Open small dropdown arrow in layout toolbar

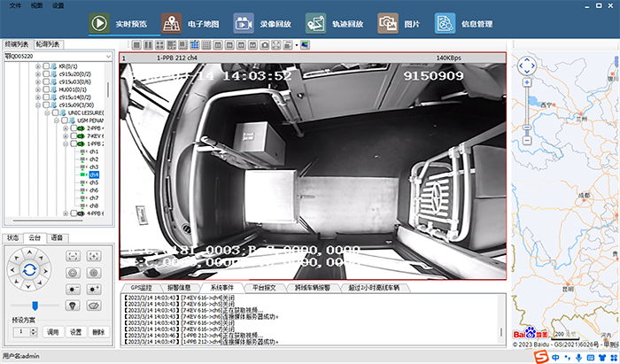pos(297,45)
